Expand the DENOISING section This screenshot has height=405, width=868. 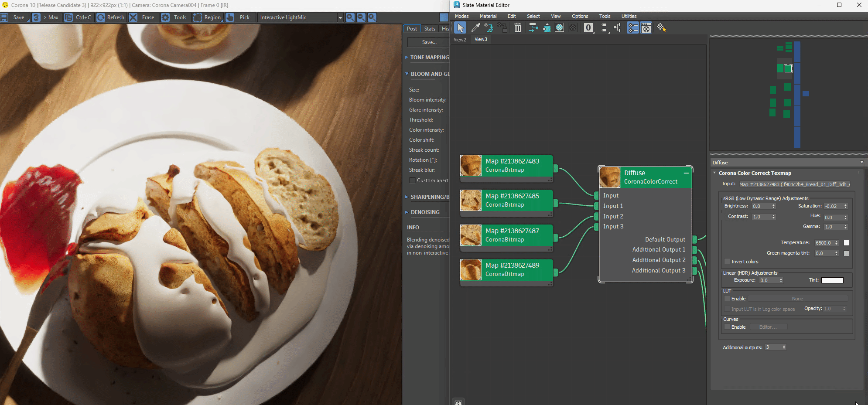(x=407, y=212)
